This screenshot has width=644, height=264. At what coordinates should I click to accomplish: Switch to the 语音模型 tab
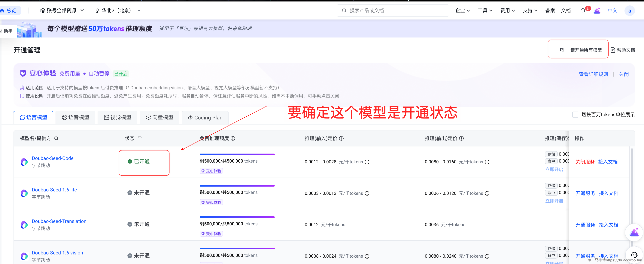[x=75, y=117]
